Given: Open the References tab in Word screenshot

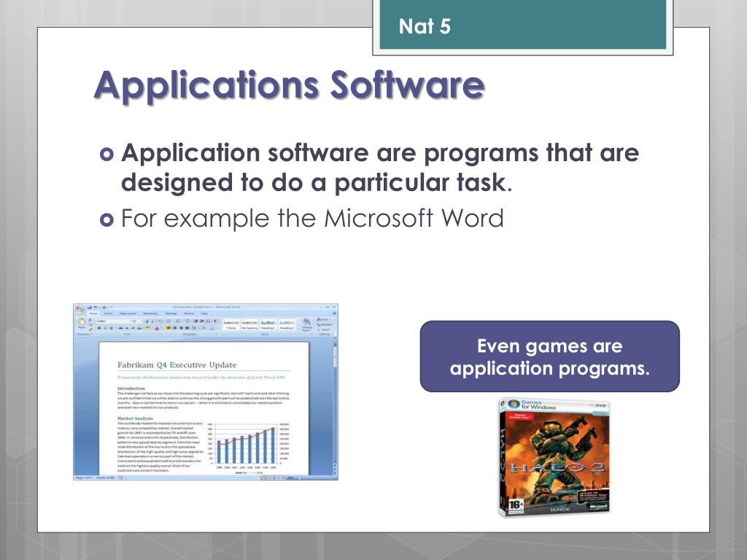Looking at the screenshot, I should 150,314.
